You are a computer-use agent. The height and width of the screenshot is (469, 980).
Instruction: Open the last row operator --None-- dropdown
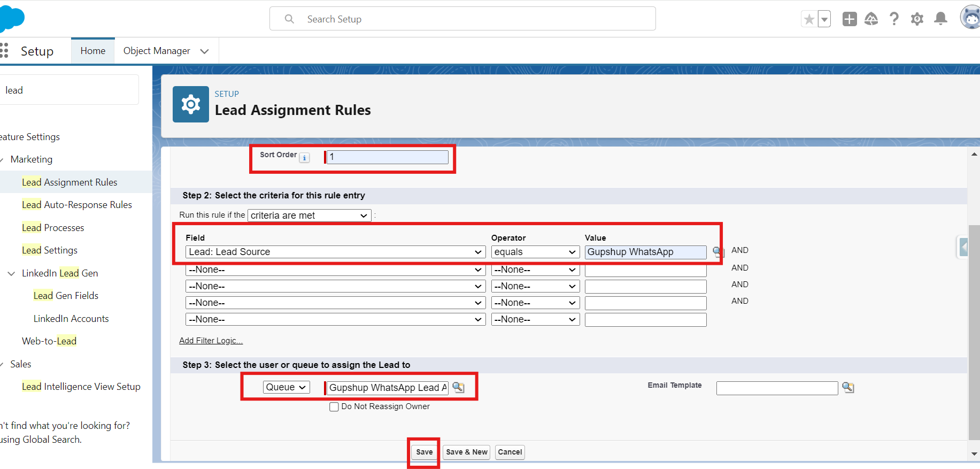535,320
